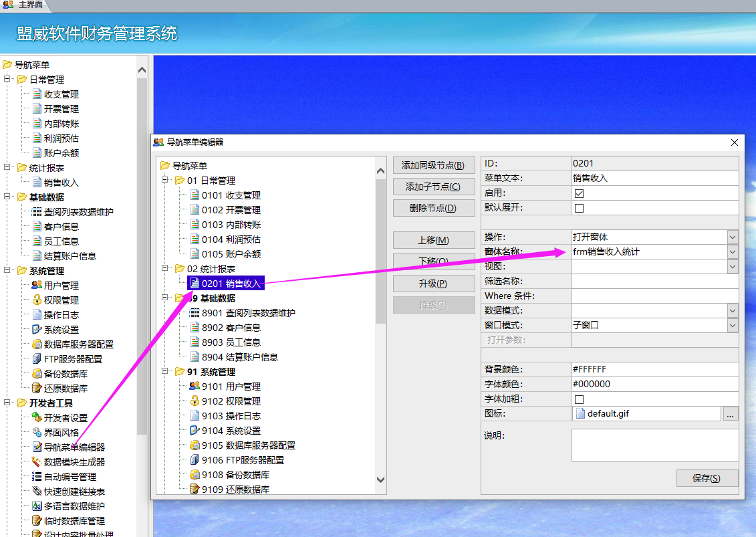Click the 筛选名称 input field
Image resolution: width=756 pixels, height=537 pixels.
tap(655, 282)
